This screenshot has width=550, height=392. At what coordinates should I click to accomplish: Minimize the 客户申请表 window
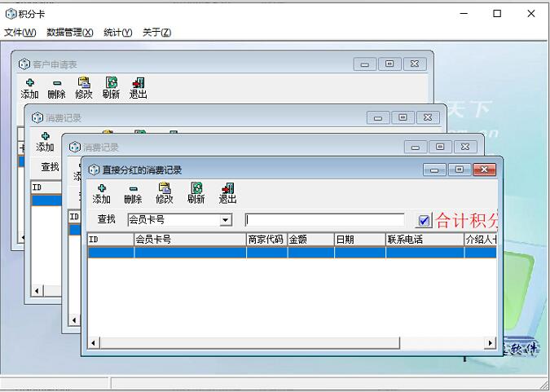tap(365, 64)
